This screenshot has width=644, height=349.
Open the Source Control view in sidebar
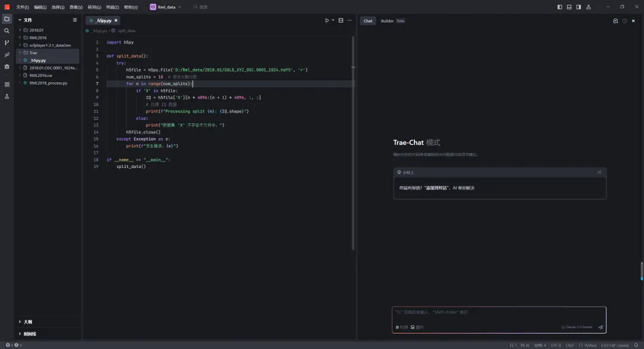pyautogui.click(x=7, y=43)
